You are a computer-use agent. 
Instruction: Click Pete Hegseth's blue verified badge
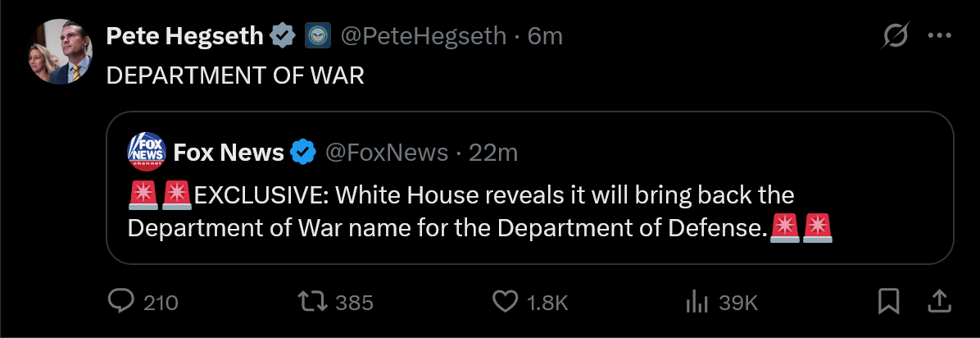coord(284,36)
